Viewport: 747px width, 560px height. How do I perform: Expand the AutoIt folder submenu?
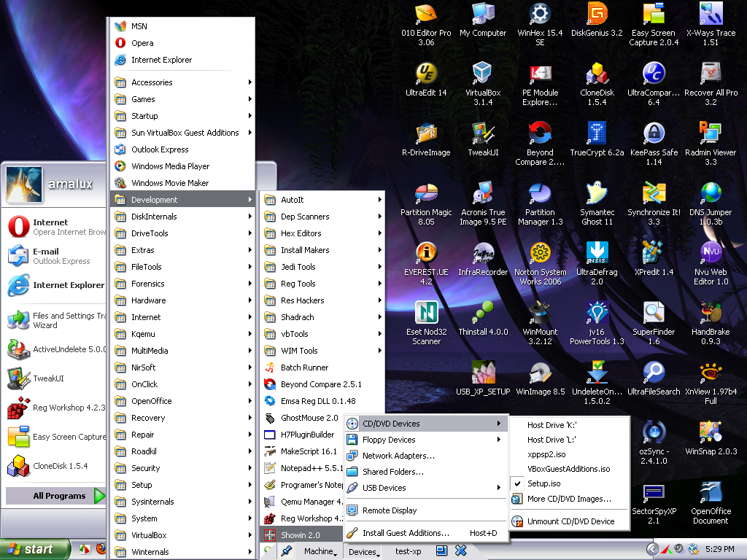coord(322,200)
